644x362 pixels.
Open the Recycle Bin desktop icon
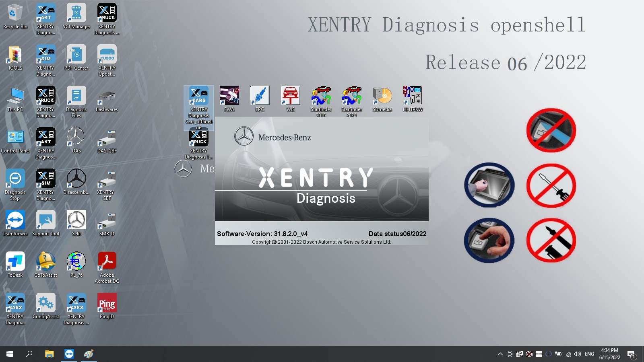(x=15, y=17)
